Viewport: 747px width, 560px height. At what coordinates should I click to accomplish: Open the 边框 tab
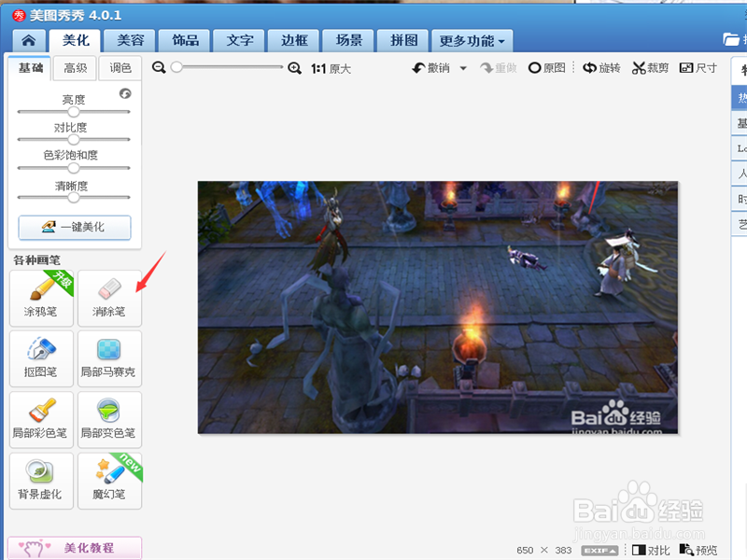(294, 40)
